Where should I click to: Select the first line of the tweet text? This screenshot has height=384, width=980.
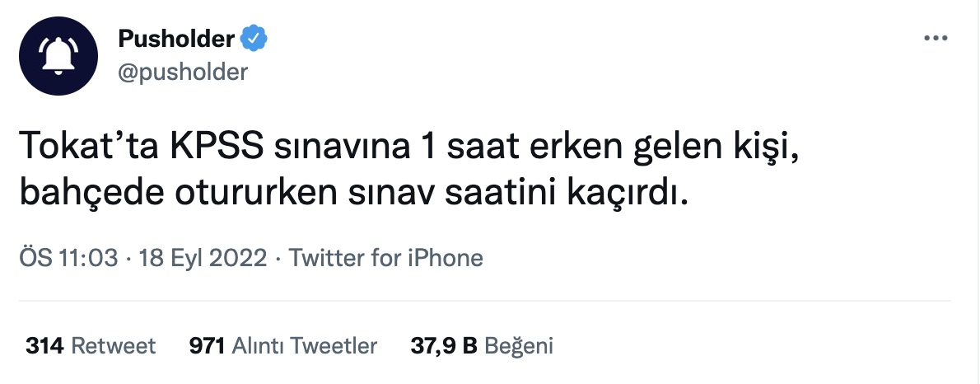click(x=409, y=148)
